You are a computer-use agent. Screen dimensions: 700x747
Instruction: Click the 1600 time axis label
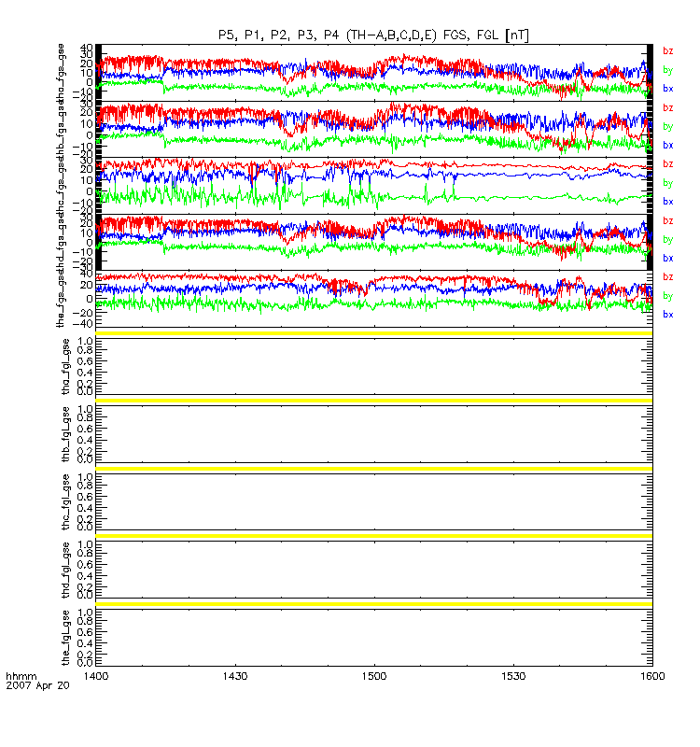652,676
